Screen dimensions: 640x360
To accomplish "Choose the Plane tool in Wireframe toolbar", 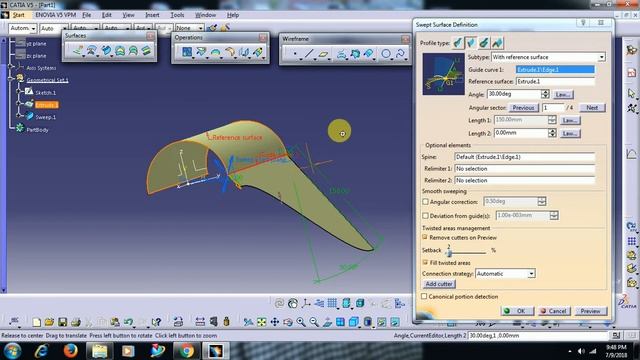I will 323,53.
